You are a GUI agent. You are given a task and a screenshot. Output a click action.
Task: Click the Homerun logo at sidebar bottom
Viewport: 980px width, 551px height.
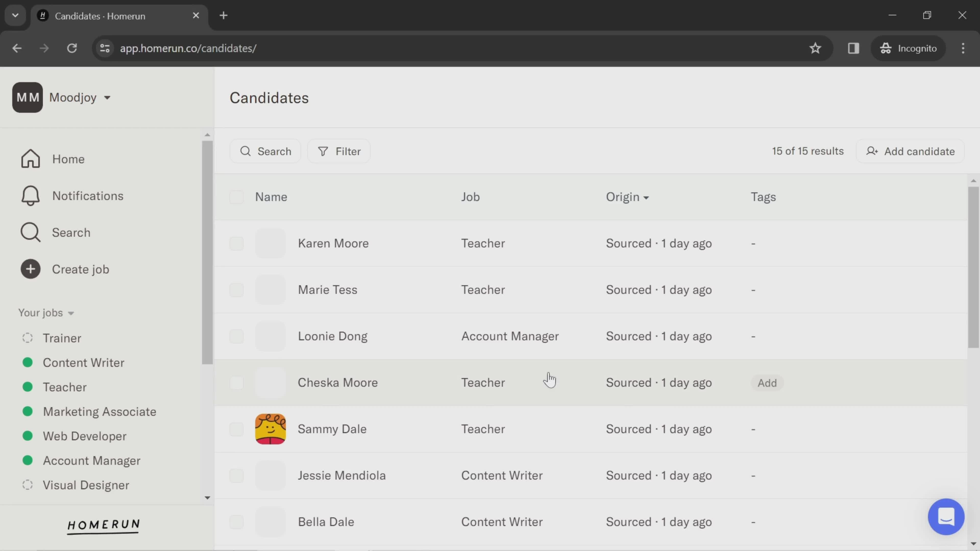point(103,526)
